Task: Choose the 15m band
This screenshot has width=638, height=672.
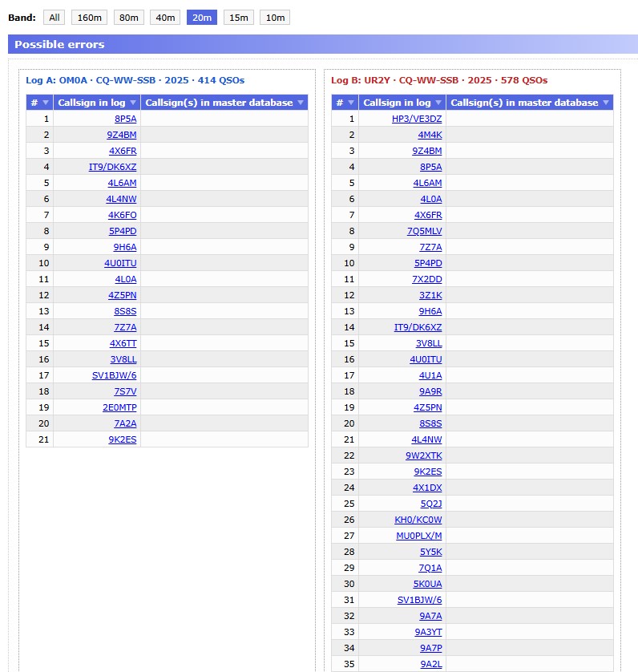Action: coord(238,18)
